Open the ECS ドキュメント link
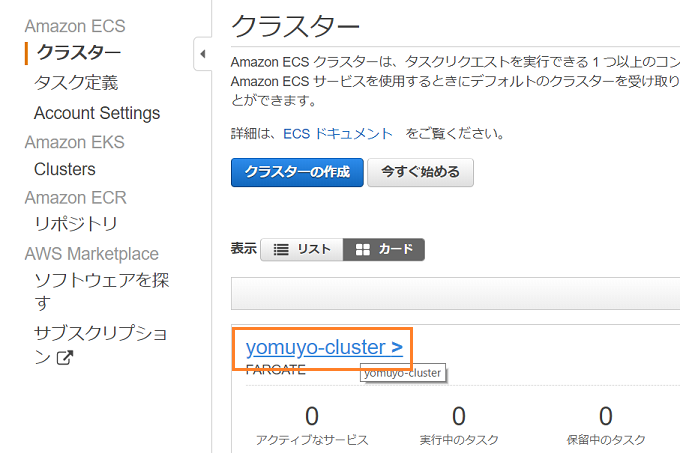Image resolution: width=680 pixels, height=453 pixels. [338, 134]
